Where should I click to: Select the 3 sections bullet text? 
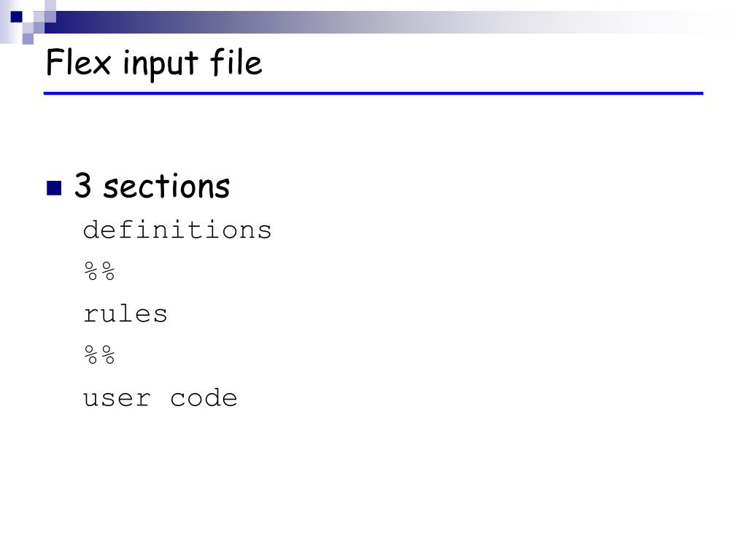(x=152, y=187)
